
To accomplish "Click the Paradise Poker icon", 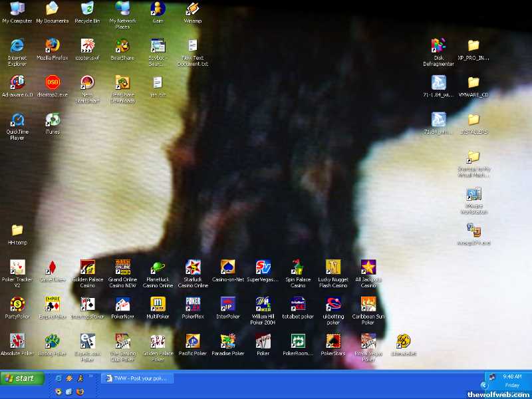I will pyautogui.click(x=228, y=342).
